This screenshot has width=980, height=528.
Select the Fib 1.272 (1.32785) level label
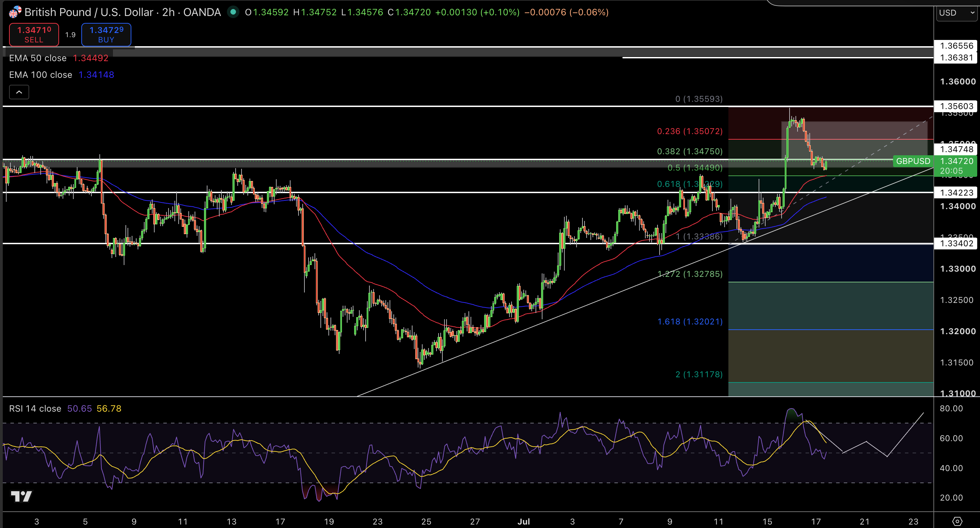tap(690, 274)
